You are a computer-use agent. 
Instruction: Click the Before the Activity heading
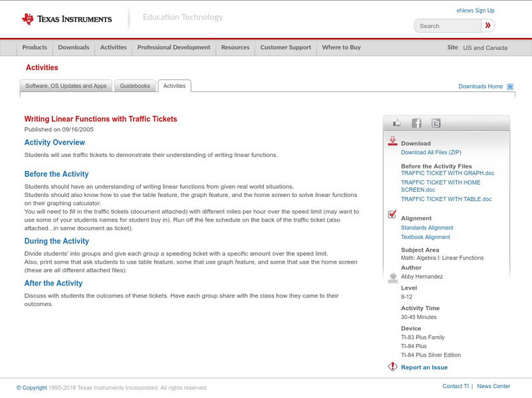click(57, 174)
